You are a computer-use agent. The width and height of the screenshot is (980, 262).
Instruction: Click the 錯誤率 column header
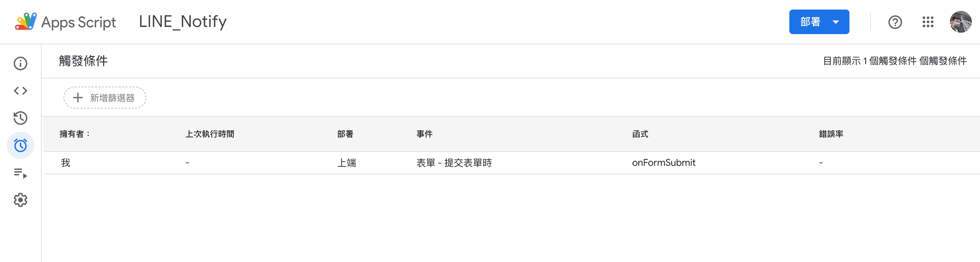831,134
